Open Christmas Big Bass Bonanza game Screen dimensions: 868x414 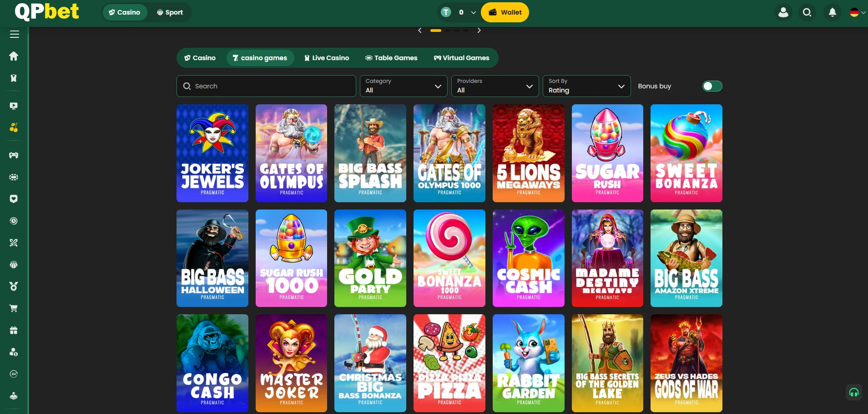tap(370, 363)
